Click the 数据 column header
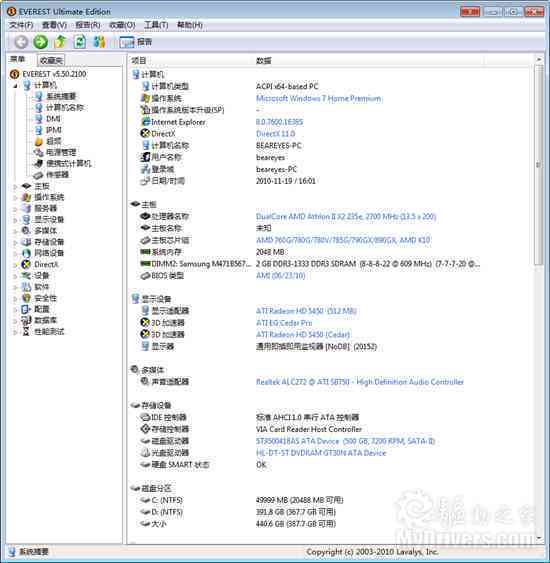The height and width of the screenshot is (563, 550). click(x=264, y=61)
